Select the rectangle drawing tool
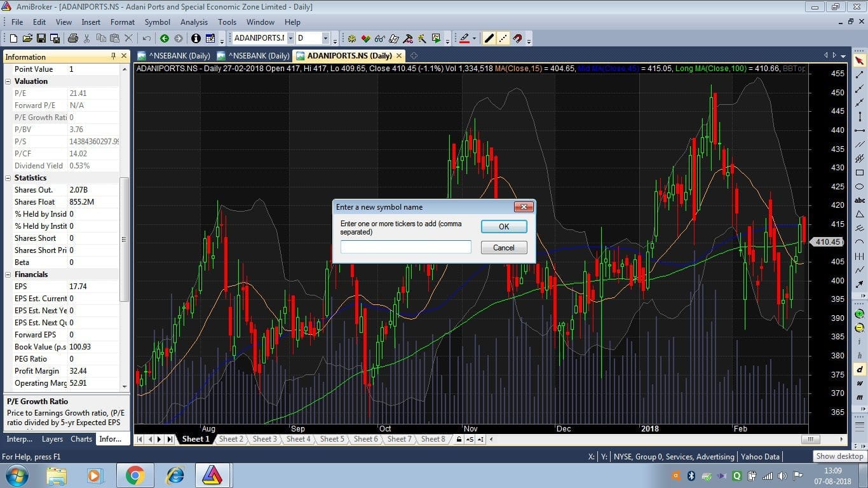 click(x=860, y=173)
